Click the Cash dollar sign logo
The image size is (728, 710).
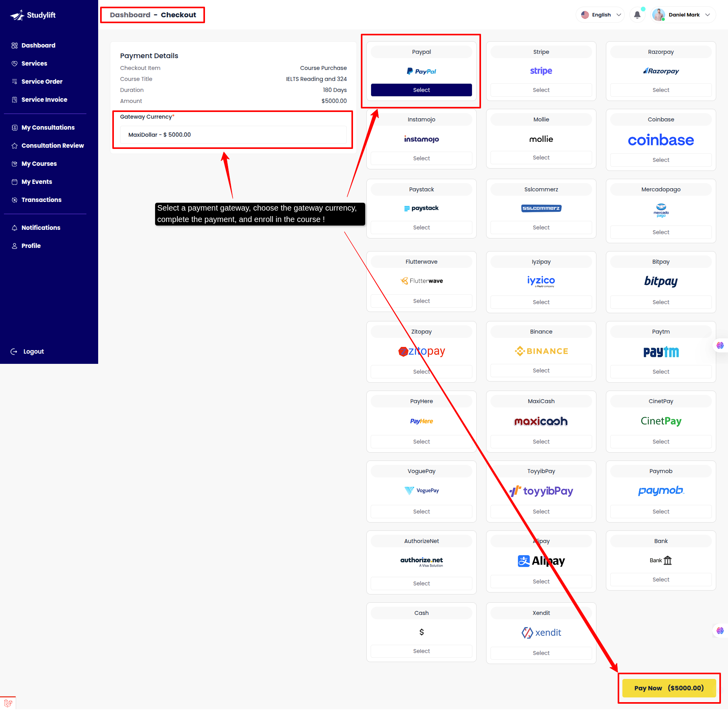[x=421, y=632]
